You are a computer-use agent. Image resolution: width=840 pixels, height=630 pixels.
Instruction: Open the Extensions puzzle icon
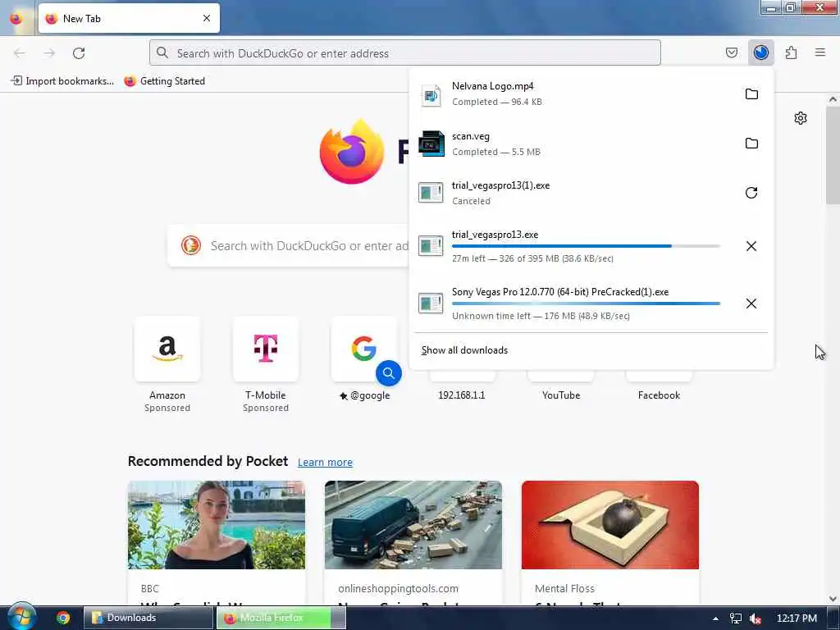click(x=791, y=52)
